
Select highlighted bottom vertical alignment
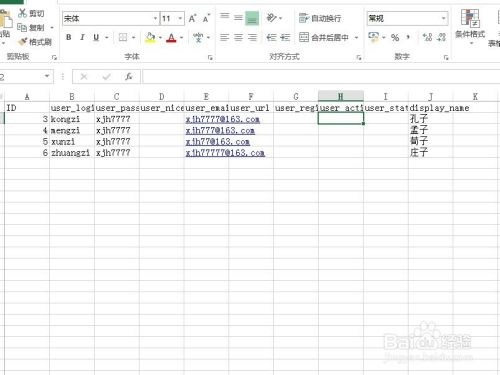pyautogui.click(x=252, y=18)
